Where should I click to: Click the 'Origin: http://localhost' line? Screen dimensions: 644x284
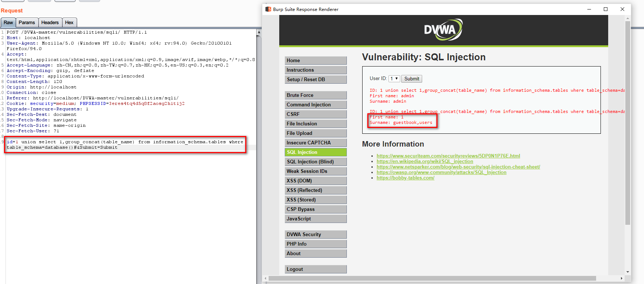pyautogui.click(x=42, y=87)
